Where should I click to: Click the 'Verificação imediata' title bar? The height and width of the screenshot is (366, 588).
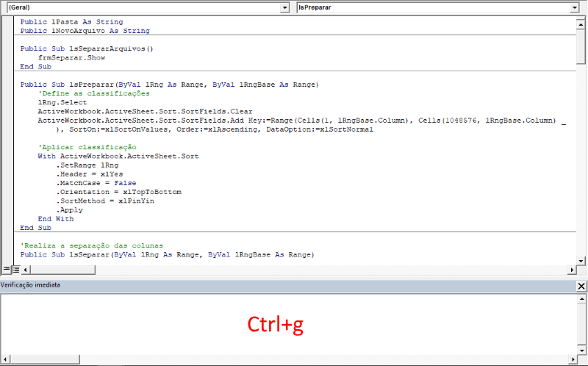(x=288, y=285)
